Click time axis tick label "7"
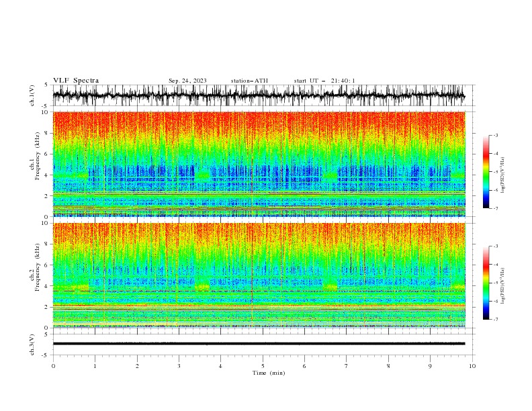 point(347,366)
